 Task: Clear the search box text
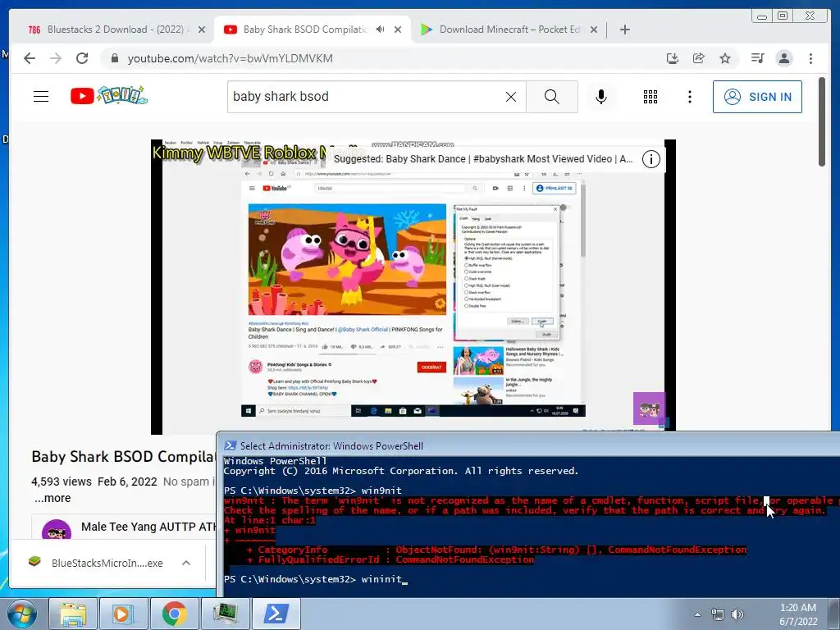[x=511, y=97]
